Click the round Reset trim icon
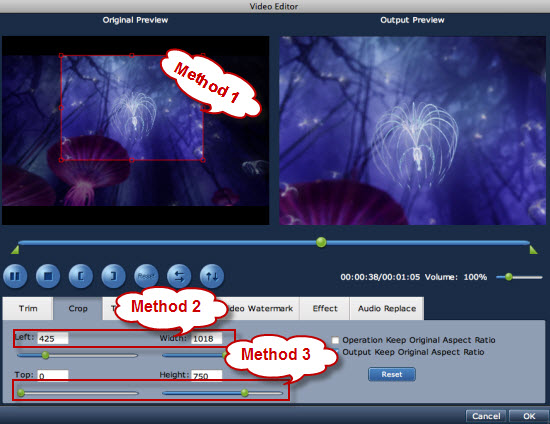Image resolution: width=550 pixels, height=424 pixels. [146, 276]
